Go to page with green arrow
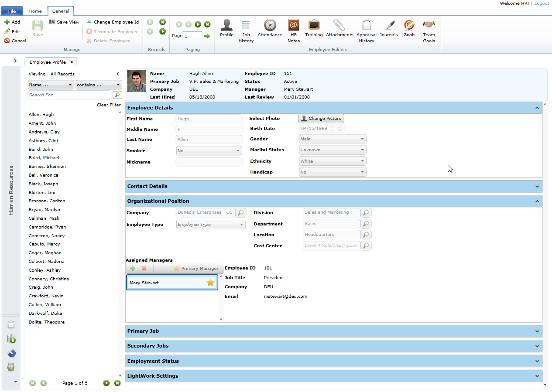Image resolution: width=552 pixels, height=392 pixels. point(207,36)
